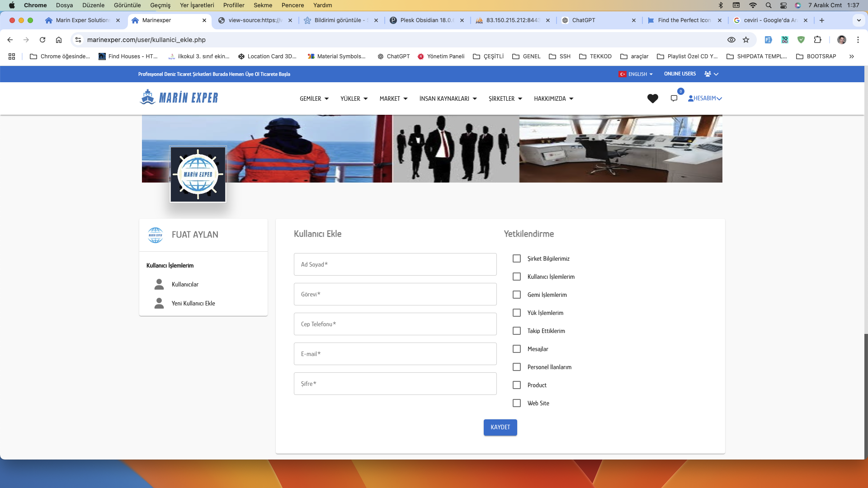Switch to the Marin Exper Solutions tab
The height and width of the screenshot is (488, 868).
[82, 20]
